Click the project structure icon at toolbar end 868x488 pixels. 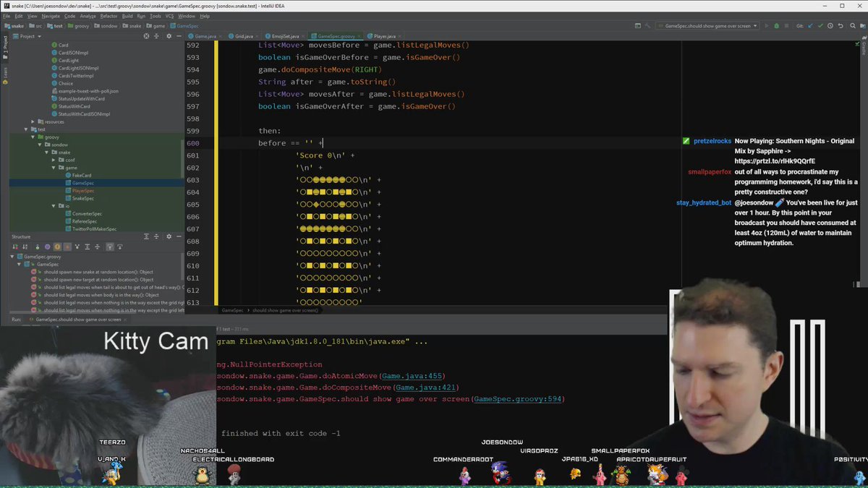coord(863,26)
